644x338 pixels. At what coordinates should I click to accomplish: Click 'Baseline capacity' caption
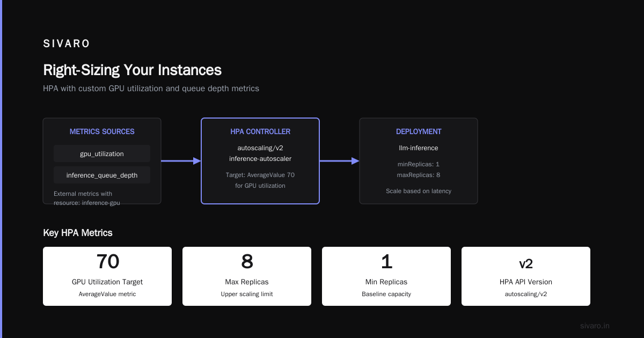point(386,294)
